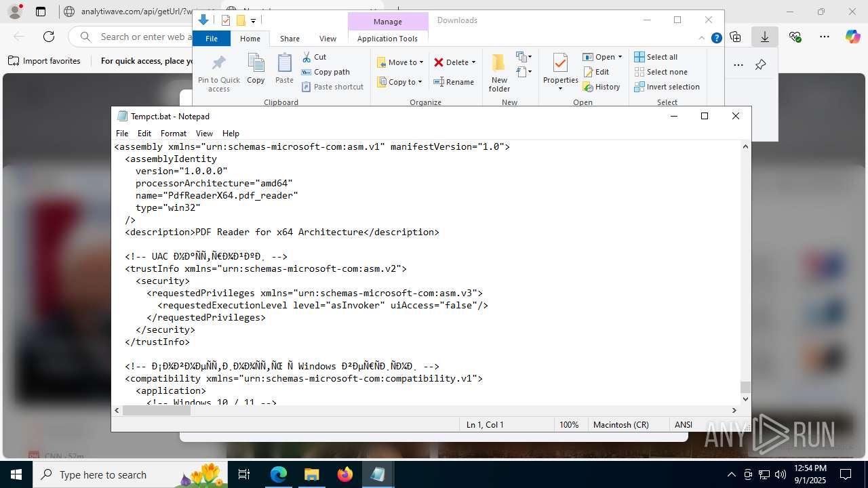Open Notepad's View menu
Viewport: 868px width, 488px height.
204,134
